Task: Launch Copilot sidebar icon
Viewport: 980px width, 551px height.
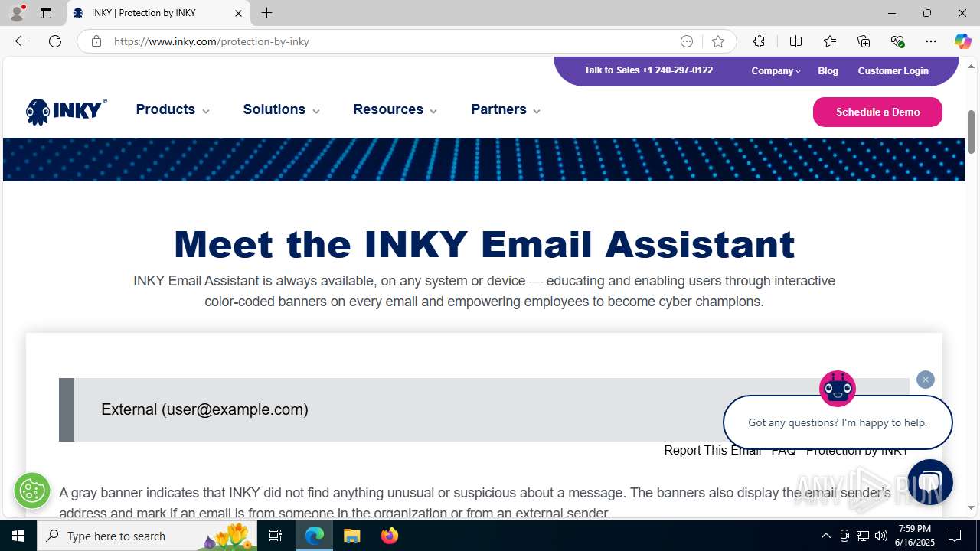Action: point(962,41)
